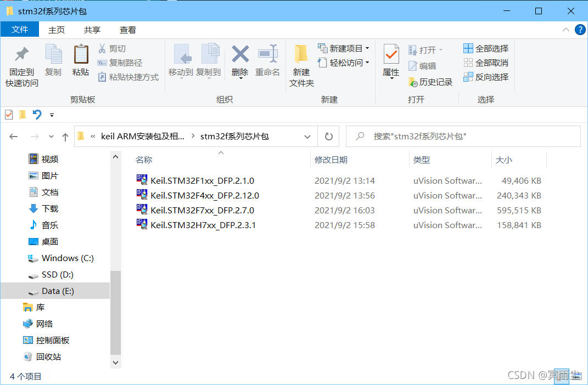Open Customize Quick Access Toolbar dropdown
The image size is (588, 385).
coord(52,115)
